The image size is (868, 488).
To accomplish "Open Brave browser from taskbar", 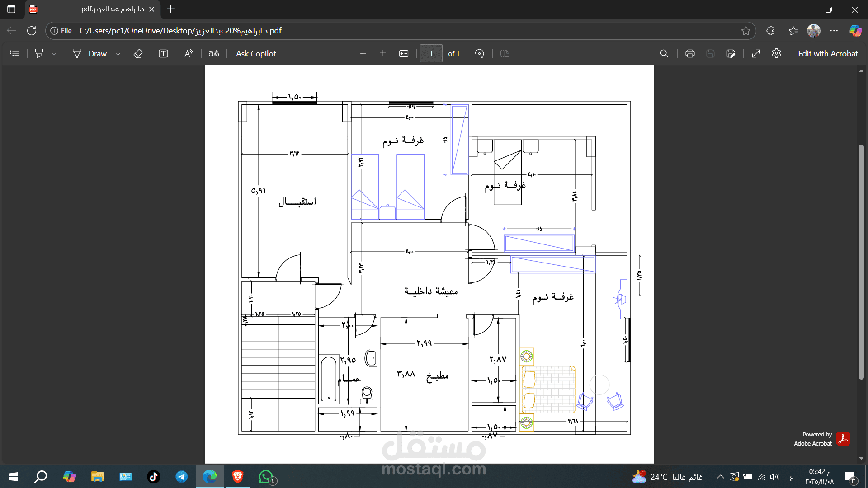I will point(238,477).
